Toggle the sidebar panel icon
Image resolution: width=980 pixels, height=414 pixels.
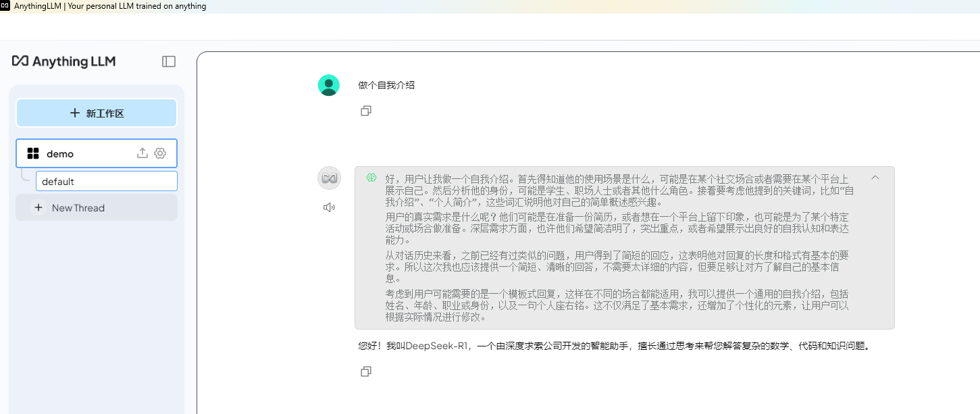click(169, 61)
